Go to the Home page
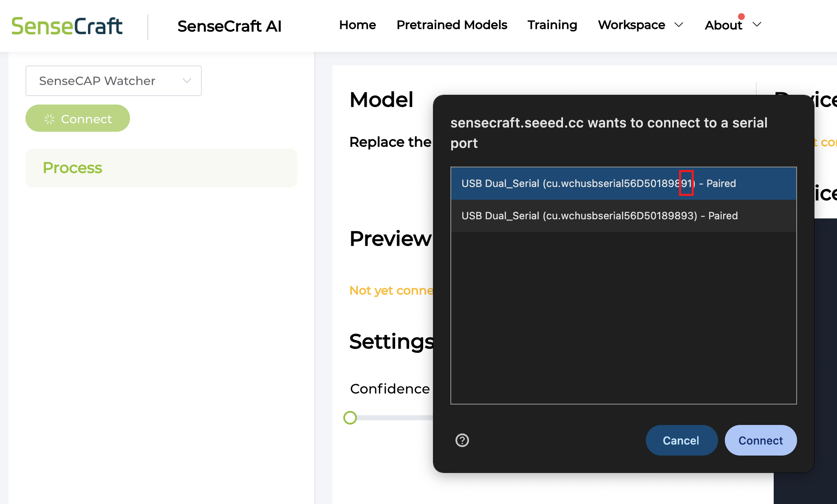 pyautogui.click(x=357, y=25)
